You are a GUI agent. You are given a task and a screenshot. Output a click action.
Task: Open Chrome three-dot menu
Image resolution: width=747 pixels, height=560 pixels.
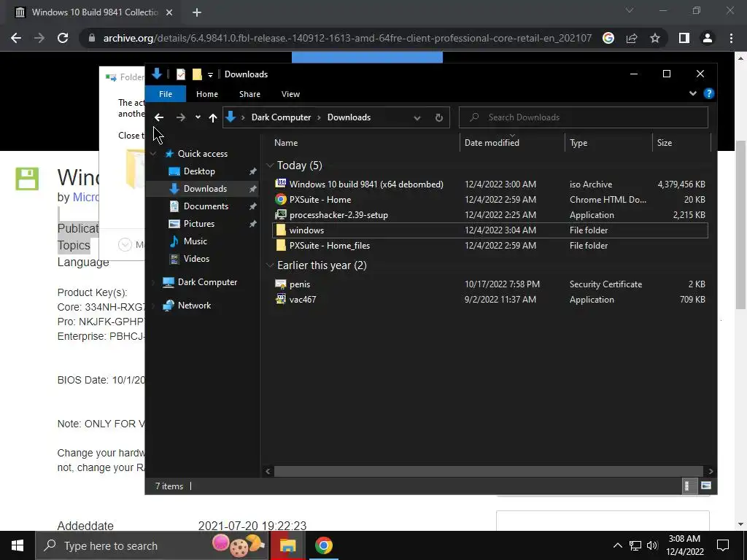pyautogui.click(x=731, y=38)
